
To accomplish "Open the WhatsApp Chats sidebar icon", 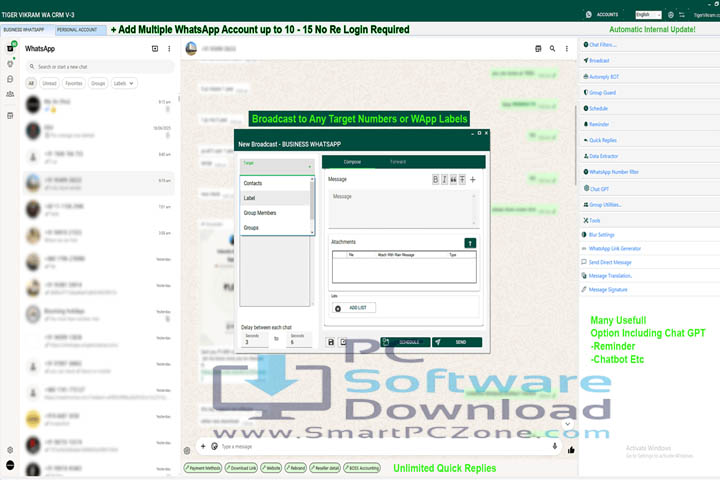I will [10, 48].
